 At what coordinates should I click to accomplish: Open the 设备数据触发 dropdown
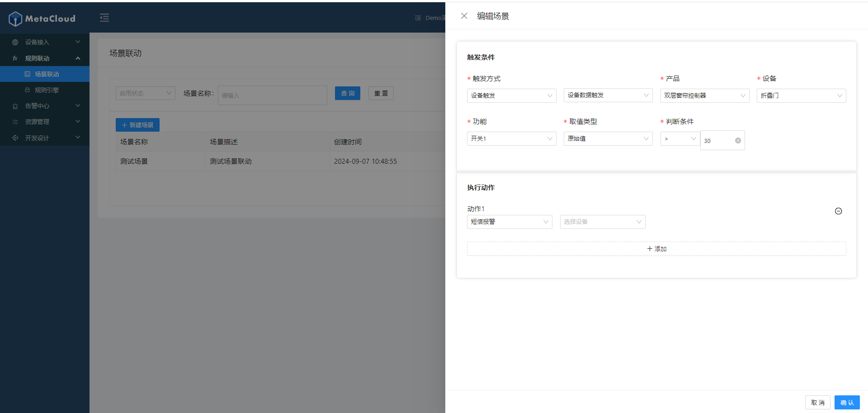pos(608,95)
